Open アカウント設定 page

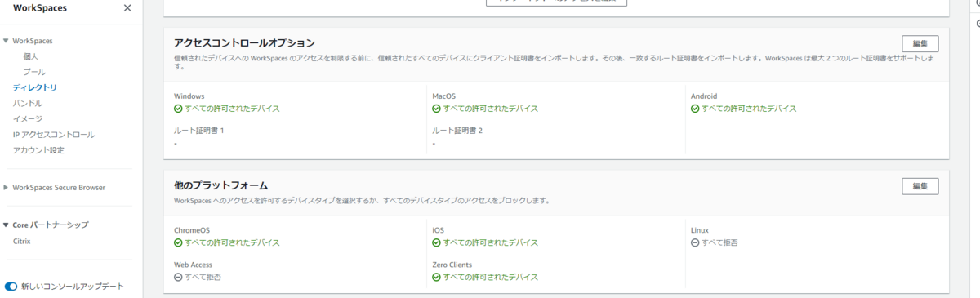(x=38, y=150)
